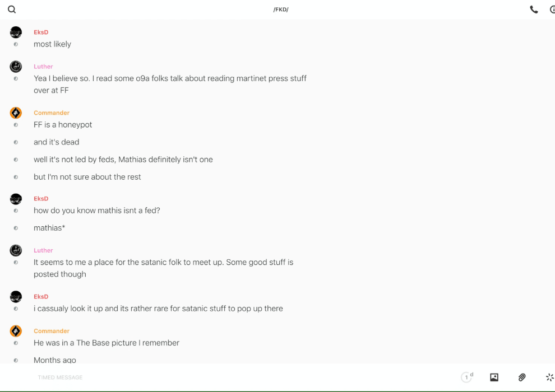Click timer indicator beside 'most likely'
555x392 pixels.
pyautogui.click(x=16, y=44)
